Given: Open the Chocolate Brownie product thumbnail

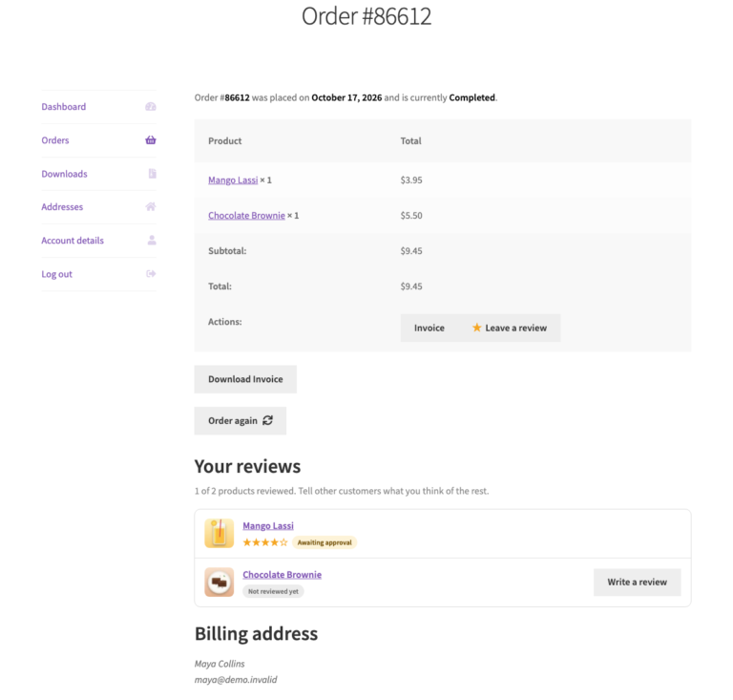Looking at the screenshot, I should tap(219, 583).
